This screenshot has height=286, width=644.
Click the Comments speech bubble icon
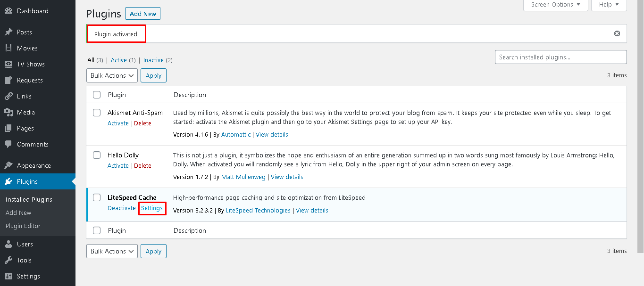pyautogui.click(x=8, y=144)
